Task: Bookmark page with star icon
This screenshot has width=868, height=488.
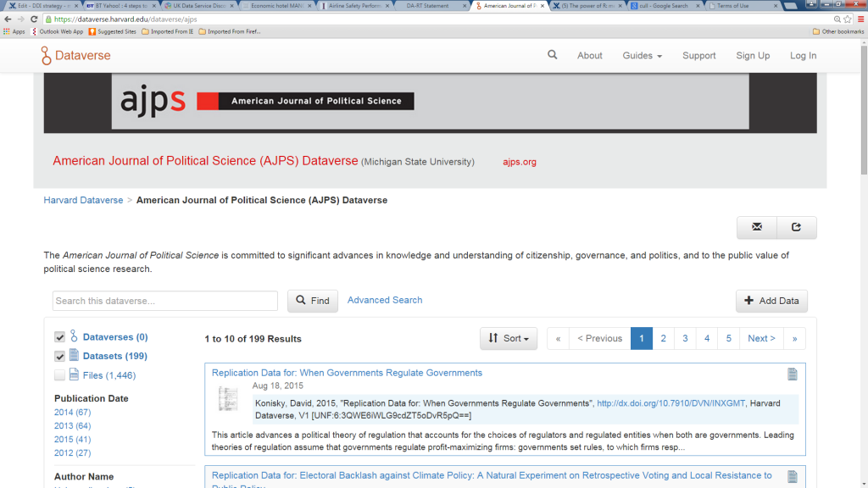Action: click(x=848, y=19)
